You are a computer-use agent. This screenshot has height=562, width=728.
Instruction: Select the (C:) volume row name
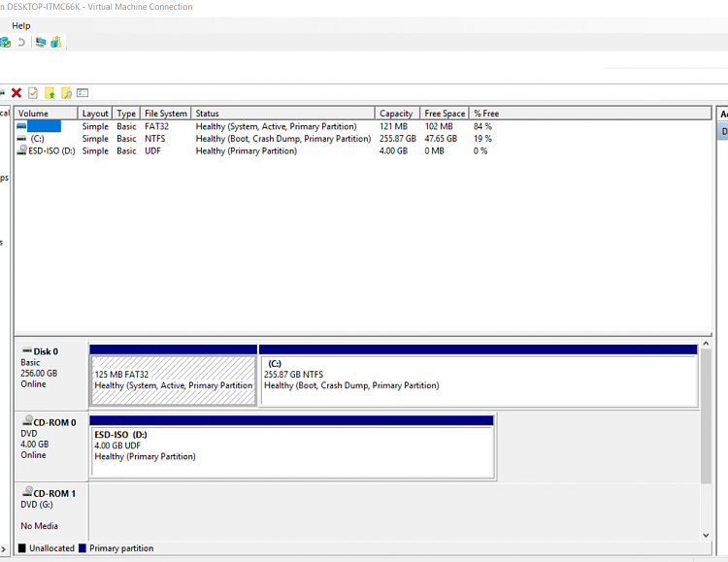38,139
